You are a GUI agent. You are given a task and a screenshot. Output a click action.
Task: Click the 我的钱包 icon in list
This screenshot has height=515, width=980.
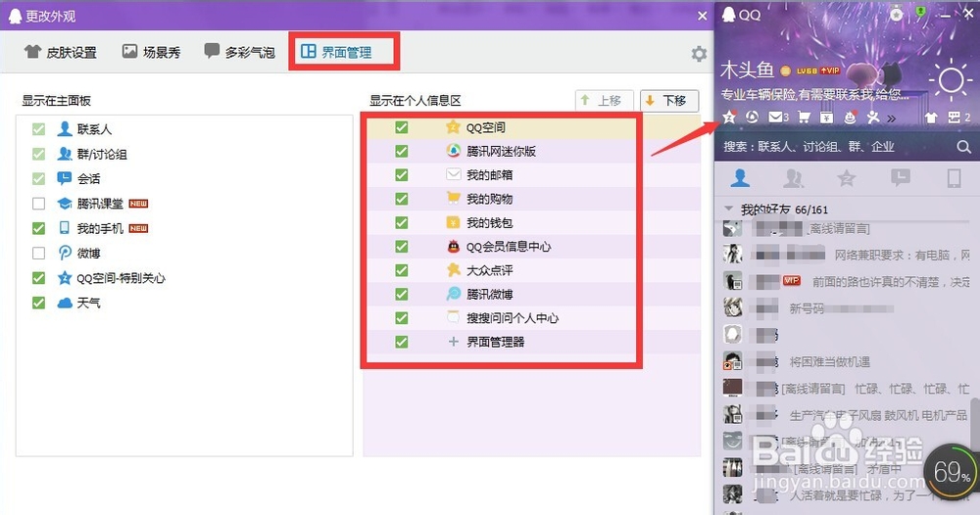point(453,222)
